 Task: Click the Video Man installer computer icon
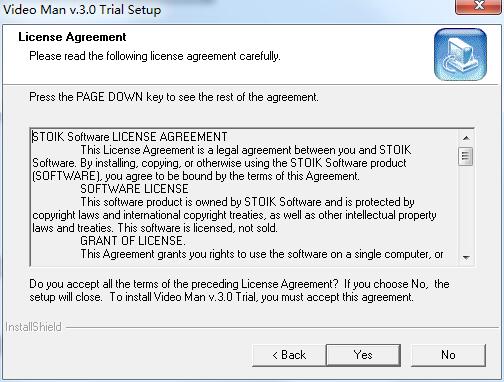pyautogui.click(x=460, y=54)
